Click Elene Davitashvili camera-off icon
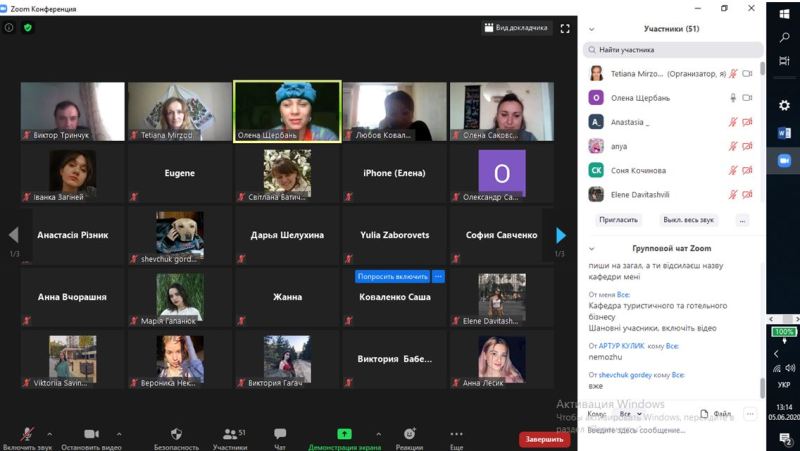The image size is (800, 451). (747, 194)
